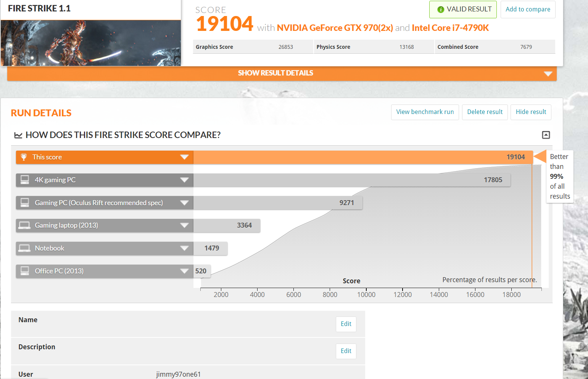Open View benchmark run
Screen dimensions: 588x379
tap(425, 112)
